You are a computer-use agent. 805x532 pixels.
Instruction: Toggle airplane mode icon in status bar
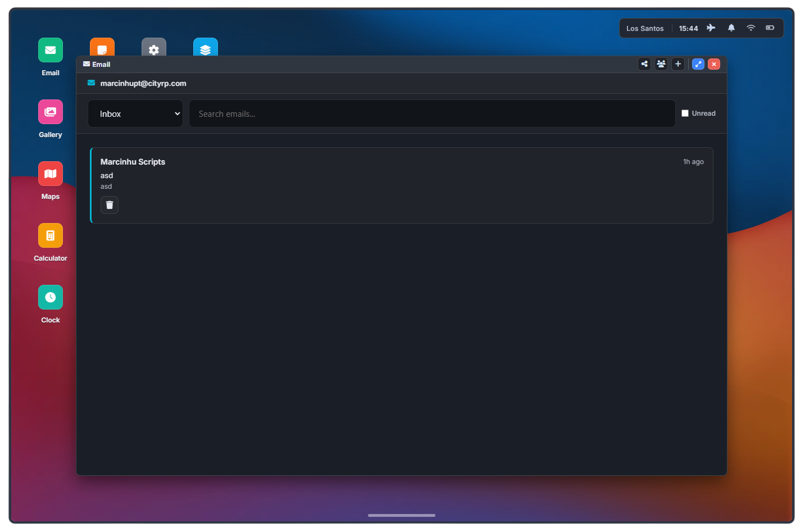(711, 28)
